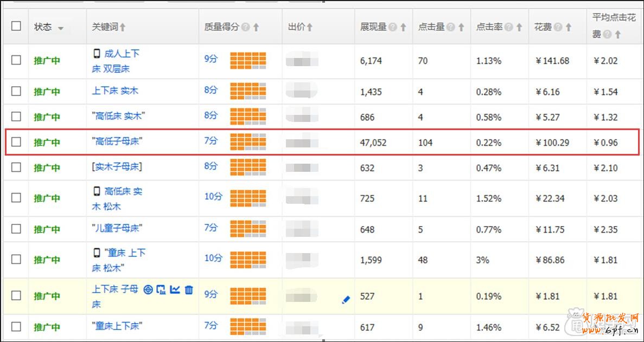Sort by the 出价 column arrow
The image size is (644, 342).
pyautogui.click(x=310, y=27)
